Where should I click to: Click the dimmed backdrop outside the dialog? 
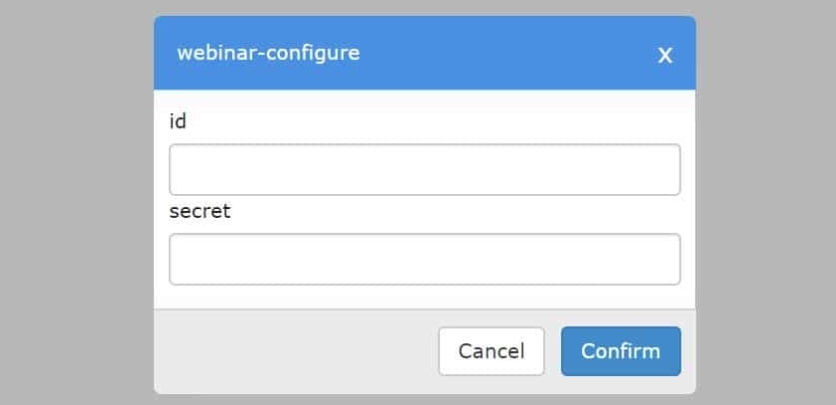coord(75,202)
